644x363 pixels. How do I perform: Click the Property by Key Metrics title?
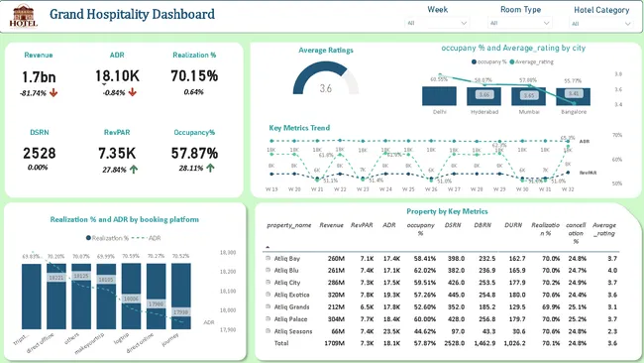point(447,211)
